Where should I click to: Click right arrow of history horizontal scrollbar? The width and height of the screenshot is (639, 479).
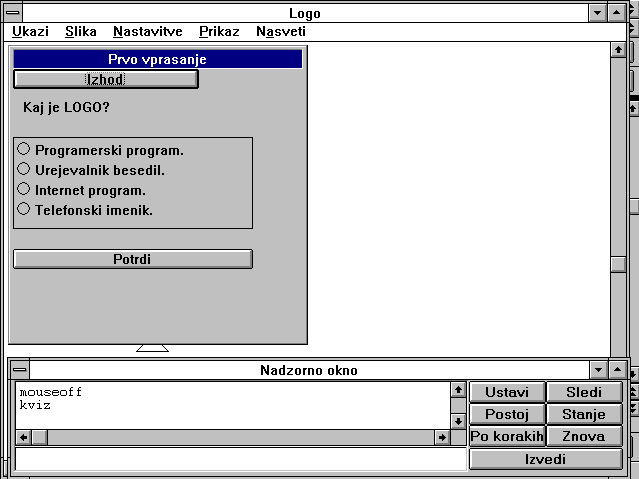pyautogui.click(x=442, y=437)
